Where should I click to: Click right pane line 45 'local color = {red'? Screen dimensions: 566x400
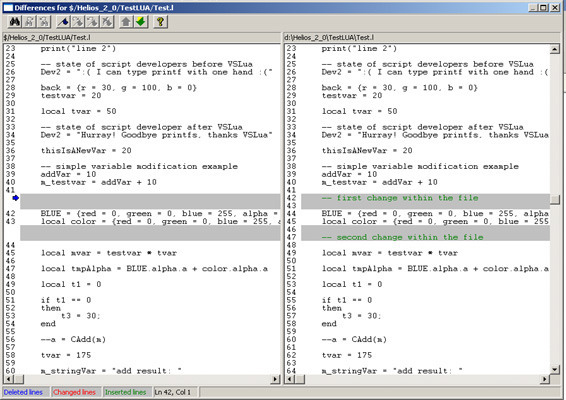coord(435,222)
